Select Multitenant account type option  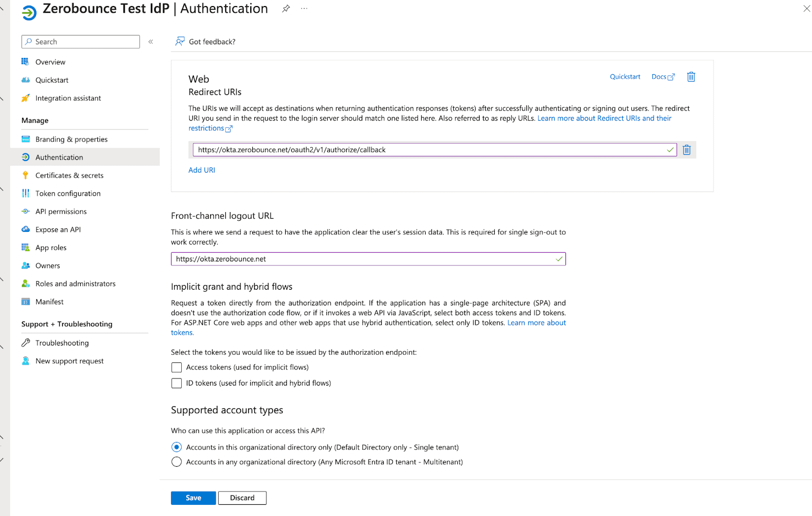coord(177,462)
